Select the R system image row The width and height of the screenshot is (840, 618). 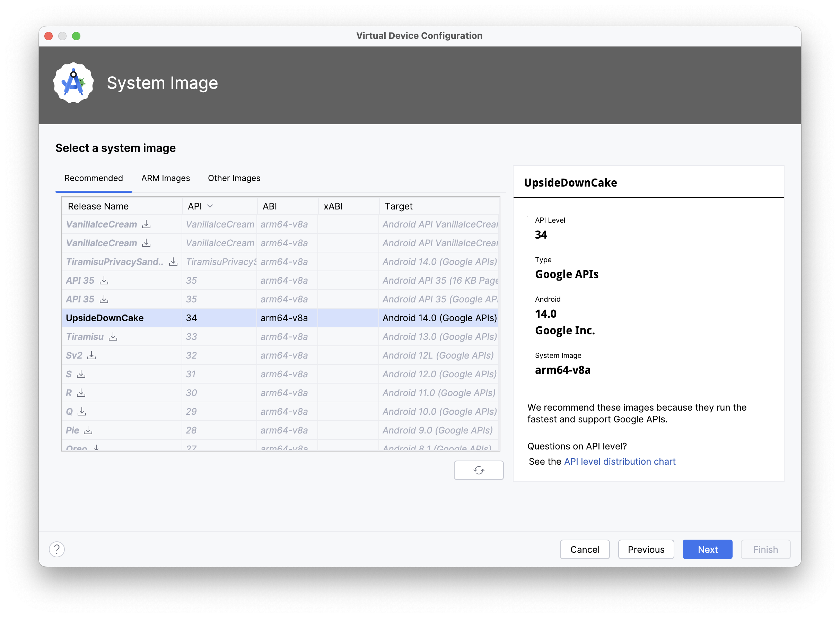[x=224, y=393]
